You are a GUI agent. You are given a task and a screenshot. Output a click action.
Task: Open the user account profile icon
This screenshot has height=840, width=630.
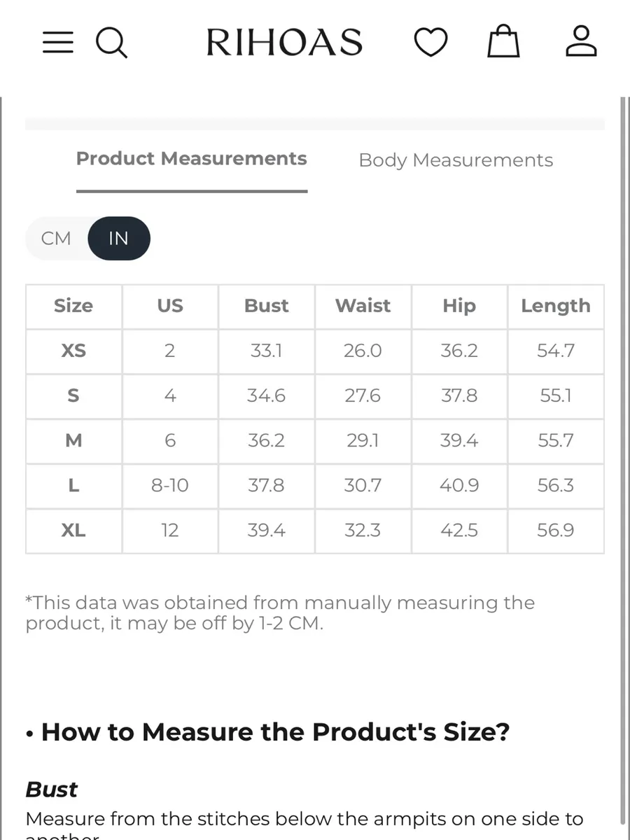coord(581,41)
